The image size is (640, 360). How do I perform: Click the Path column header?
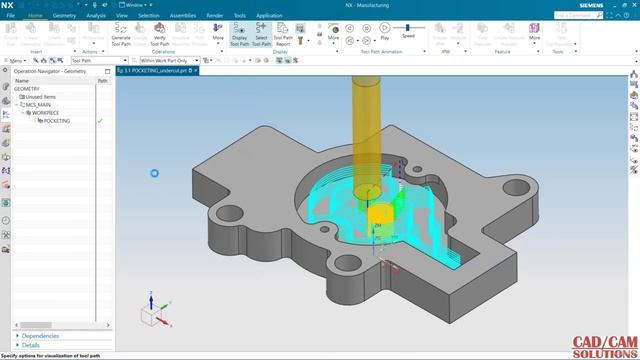pos(102,81)
